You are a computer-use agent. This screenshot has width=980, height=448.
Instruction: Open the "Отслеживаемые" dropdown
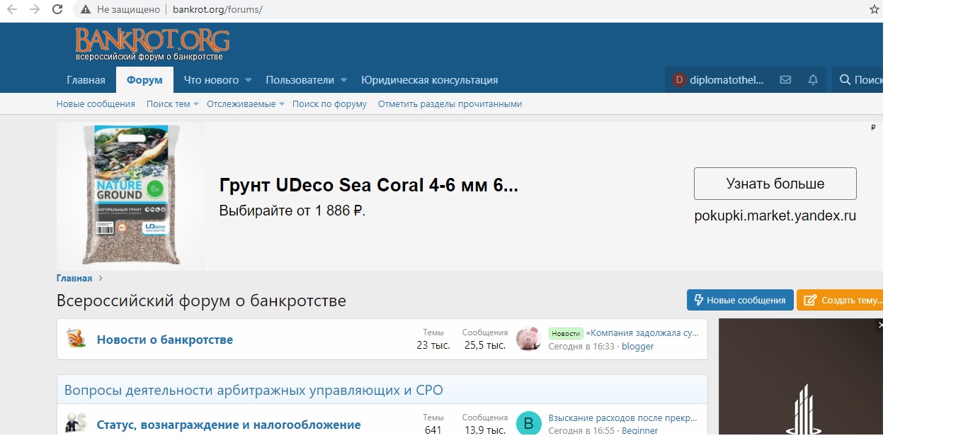245,104
